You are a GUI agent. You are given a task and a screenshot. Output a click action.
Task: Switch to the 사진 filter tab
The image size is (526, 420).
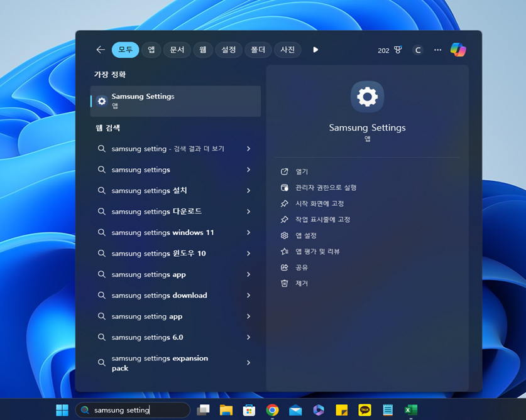[287, 50]
